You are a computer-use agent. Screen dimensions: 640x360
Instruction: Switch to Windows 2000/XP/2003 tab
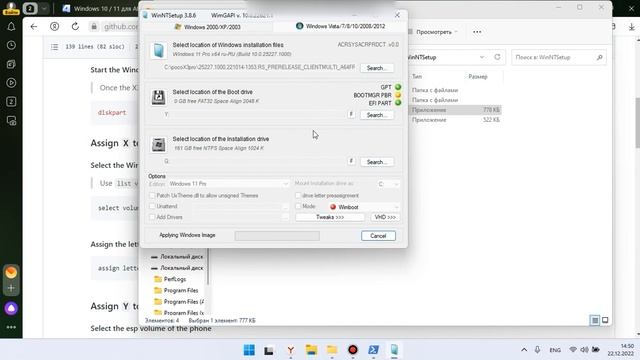(207, 27)
